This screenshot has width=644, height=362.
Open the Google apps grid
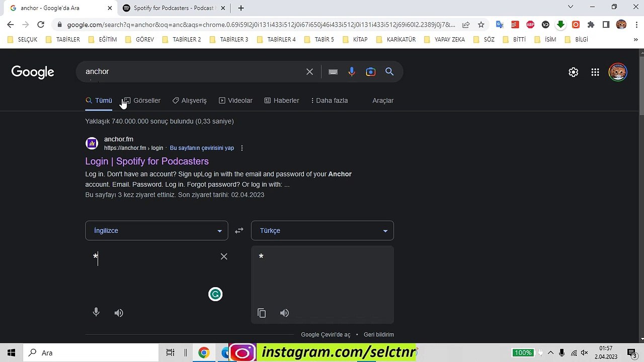point(595,72)
